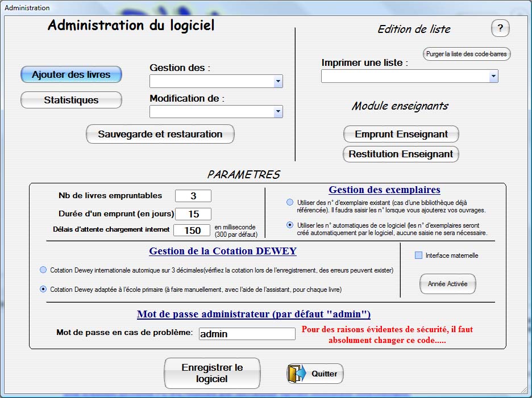
Task: Click Sauvegarde et restauration button
Action: tap(160, 135)
